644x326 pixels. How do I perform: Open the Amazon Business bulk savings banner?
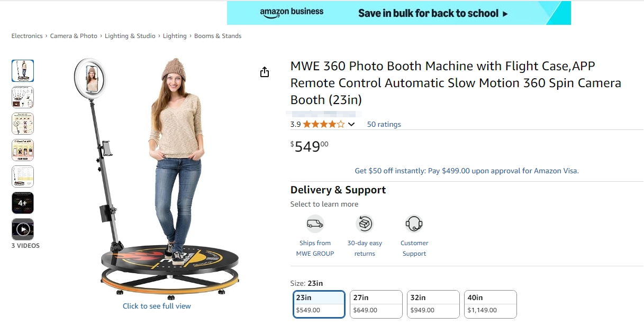398,13
